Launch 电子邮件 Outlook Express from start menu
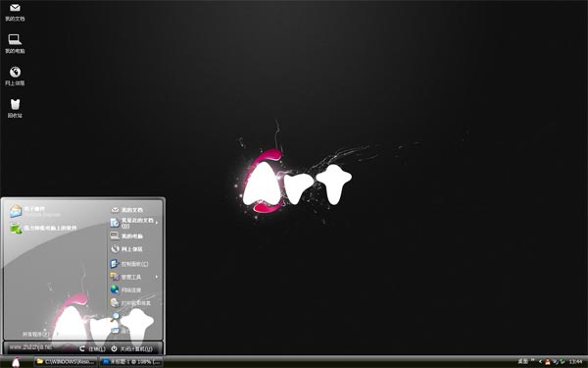 34,211
